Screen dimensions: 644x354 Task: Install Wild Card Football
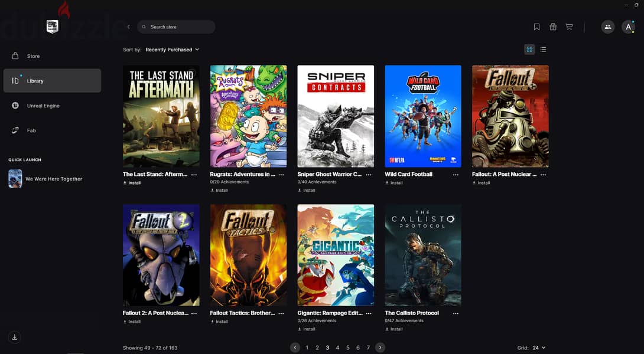click(x=394, y=183)
